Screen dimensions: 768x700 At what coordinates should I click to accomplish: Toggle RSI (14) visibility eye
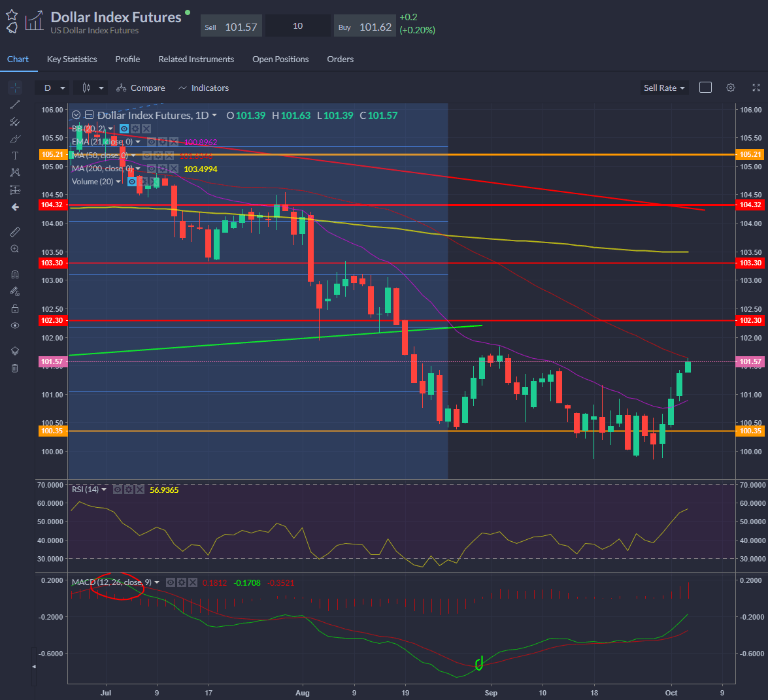118,490
